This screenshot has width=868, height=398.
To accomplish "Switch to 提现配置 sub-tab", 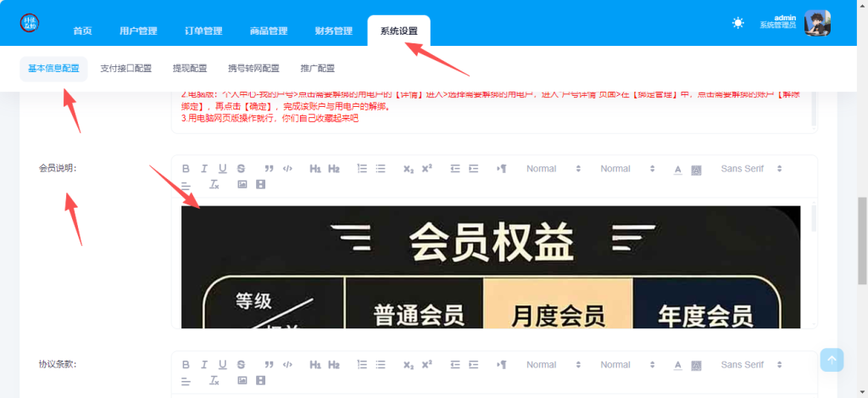I will [x=190, y=69].
